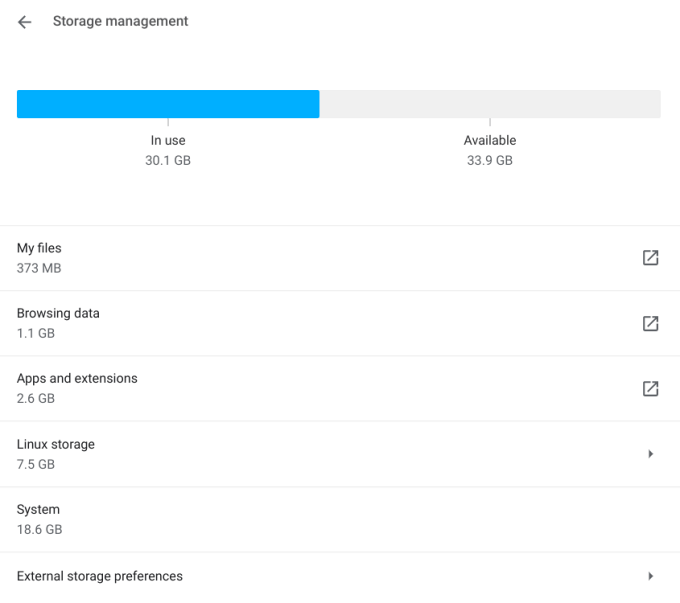Select the Apps and extensions label

(x=77, y=378)
